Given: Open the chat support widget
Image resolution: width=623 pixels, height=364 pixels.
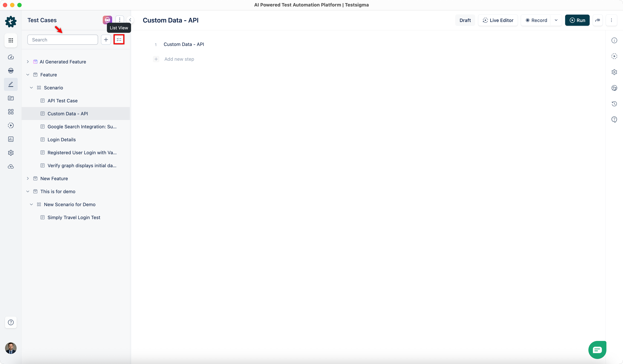Looking at the screenshot, I should (x=597, y=349).
